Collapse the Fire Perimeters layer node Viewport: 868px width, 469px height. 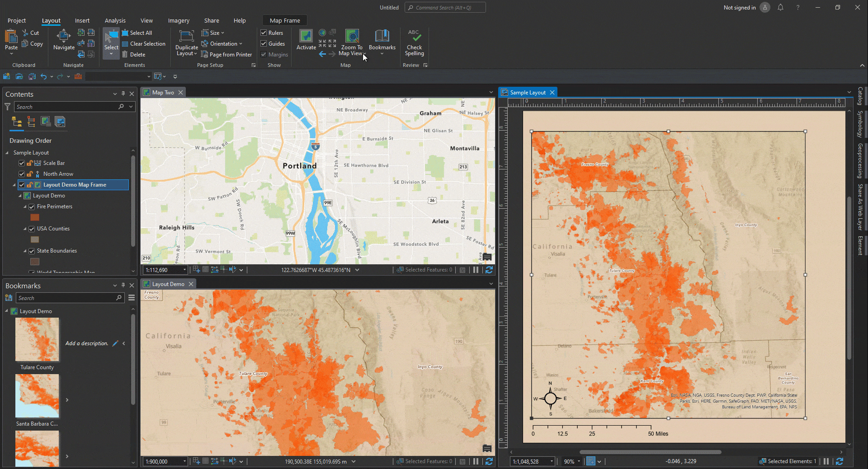point(25,206)
